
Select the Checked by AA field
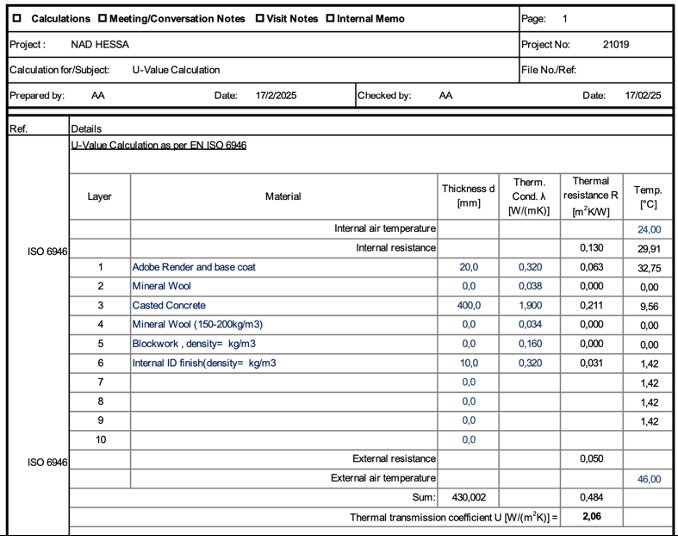point(446,96)
